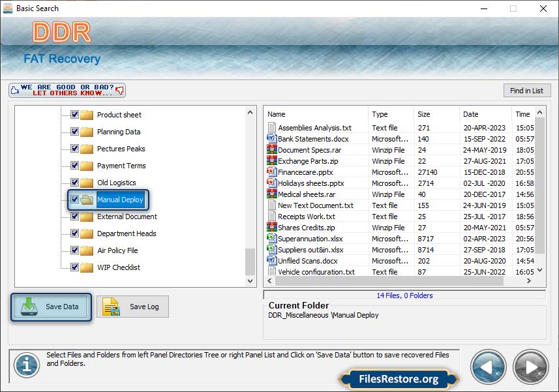Viewport: 559px width, 392px height.
Task: Toggle the Payment Terms checkbox
Action: point(74,166)
